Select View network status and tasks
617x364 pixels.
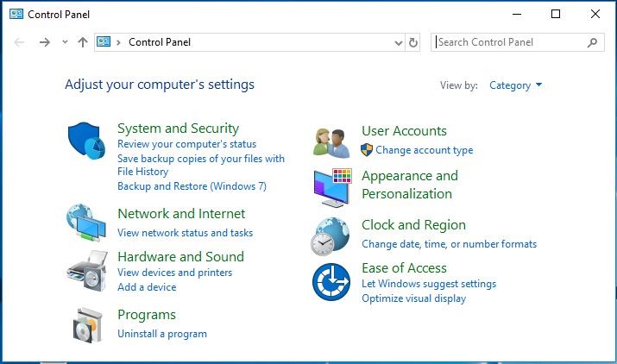click(x=185, y=233)
